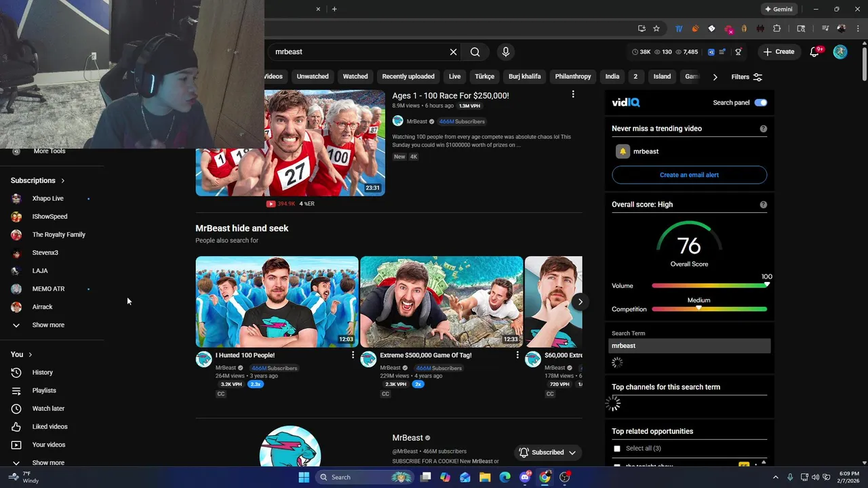The image size is (868, 488).
Task: Bookmark this page with the star icon
Action: click(656, 28)
